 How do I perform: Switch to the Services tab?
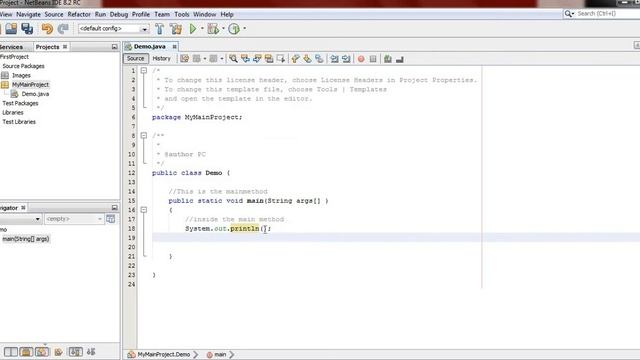(x=12, y=47)
